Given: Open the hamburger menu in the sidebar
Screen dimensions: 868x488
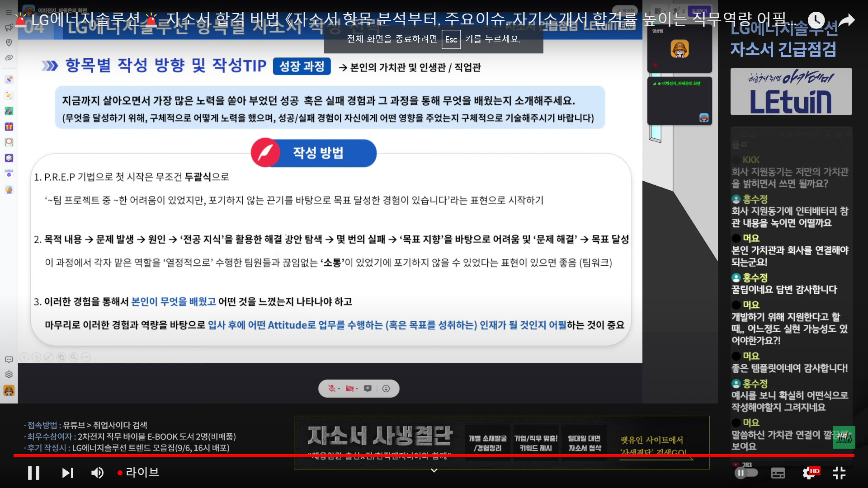Looking at the screenshot, I should tap(9, 13).
